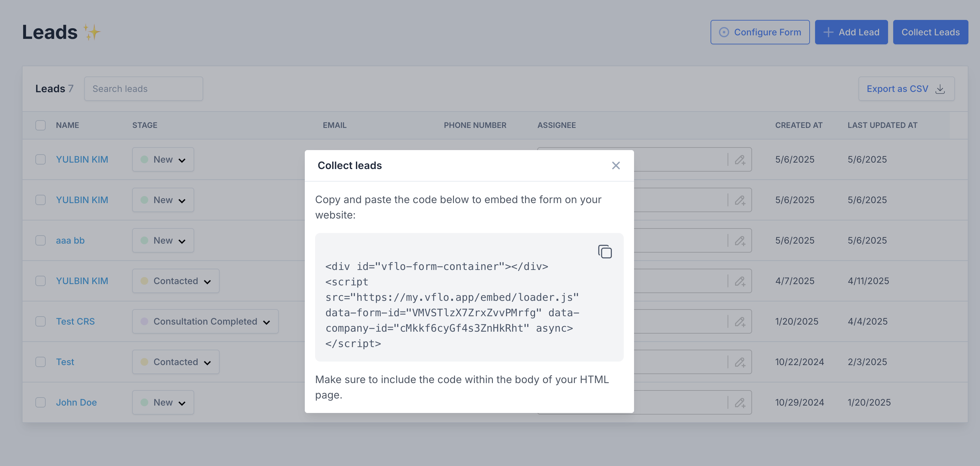Click the created date 10/29/2024

coord(799,402)
